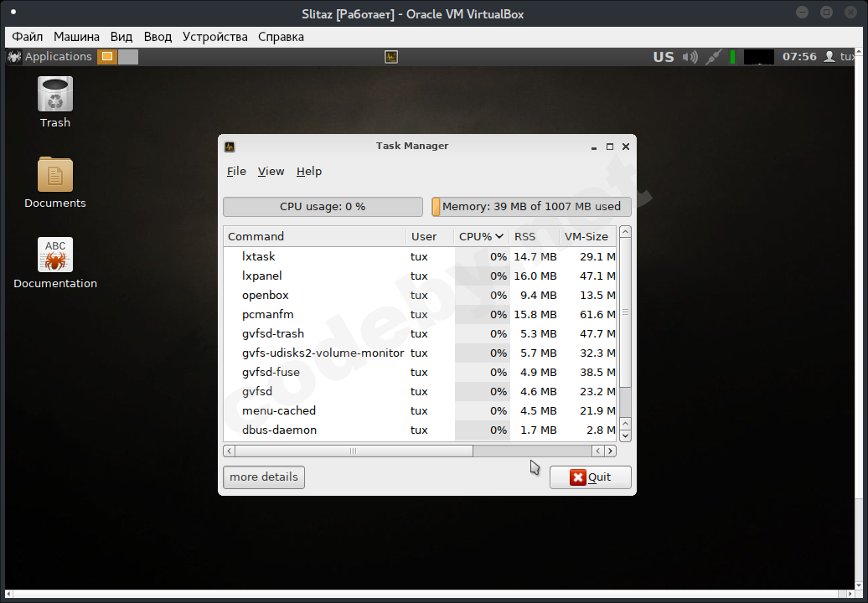Open the File menu in Task Manager
Viewport: 868px width, 603px height.
click(236, 172)
